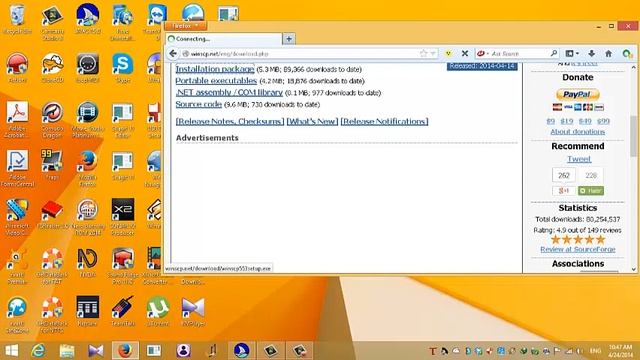
Task: Open the Release Notifications link
Action: point(384,121)
